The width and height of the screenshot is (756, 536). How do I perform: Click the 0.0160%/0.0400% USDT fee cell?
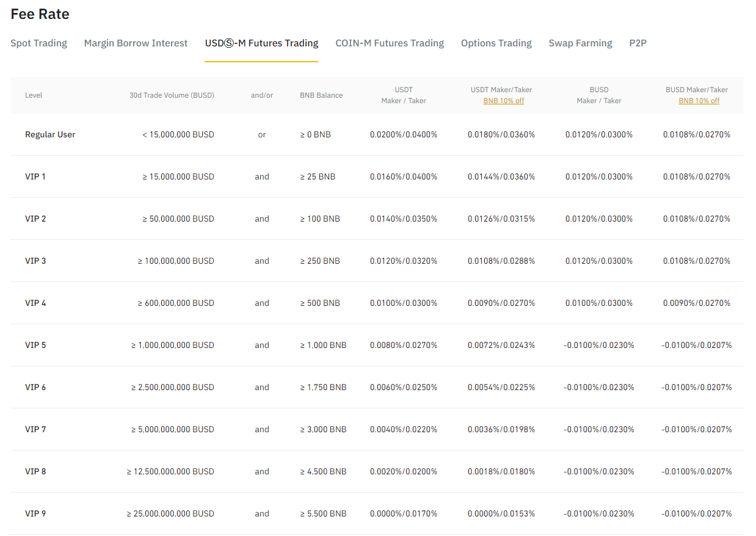tap(404, 176)
